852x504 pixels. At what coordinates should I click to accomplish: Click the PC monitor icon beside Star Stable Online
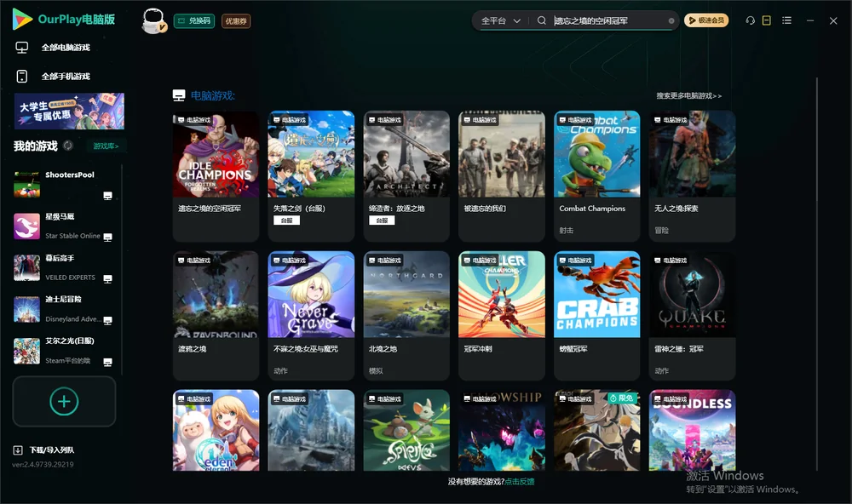(x=107, y=238)
